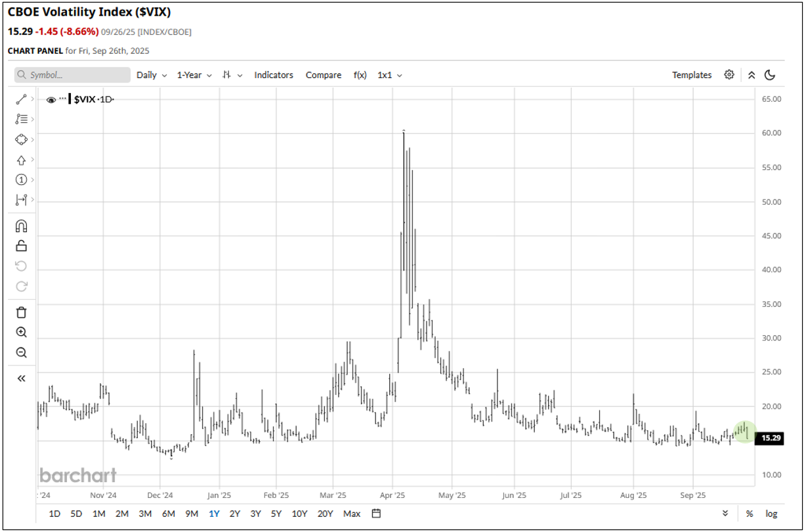Set chart period to 10Y

tap(300, 514)
